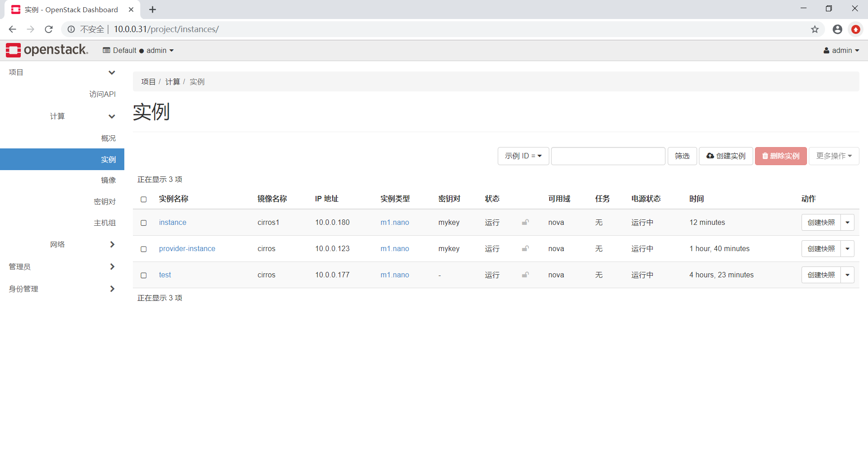
Task: Reload the instances page
Action: tap(49, 29)
